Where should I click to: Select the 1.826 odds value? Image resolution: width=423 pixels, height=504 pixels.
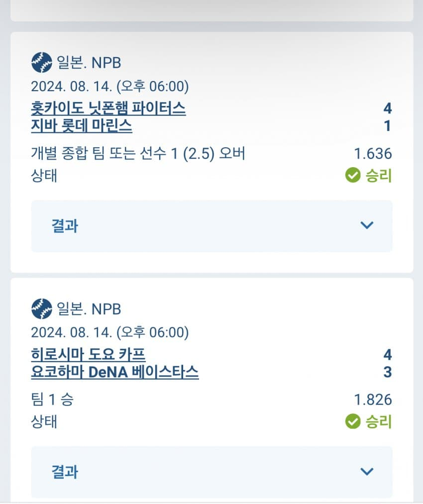coord(373,400)
